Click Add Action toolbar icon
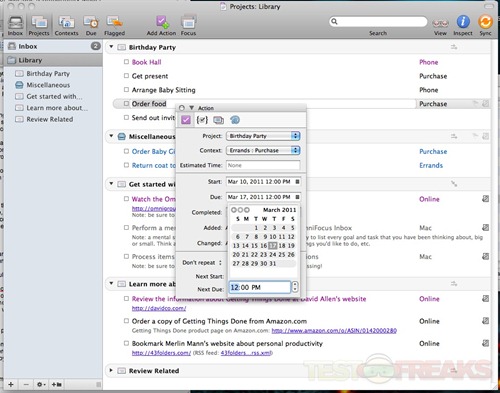Screen dimensions: 500x393 [161, 25]
